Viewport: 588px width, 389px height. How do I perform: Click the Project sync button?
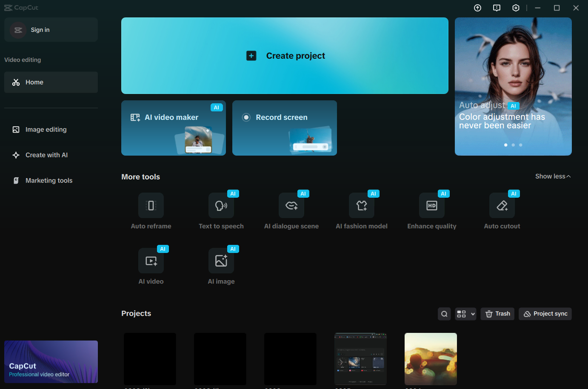tap(545, 314)
